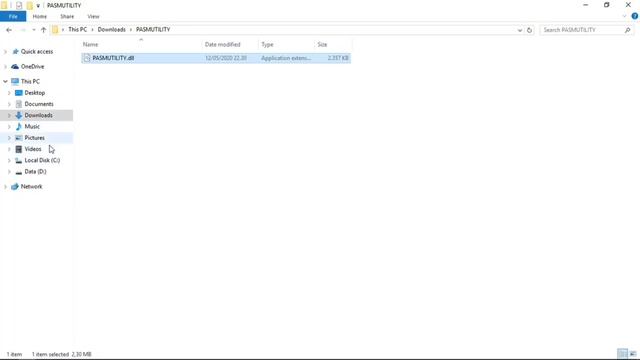The image size is (640, 360).
Task: Click the Pictures folder icon
Action: [18, 138]
